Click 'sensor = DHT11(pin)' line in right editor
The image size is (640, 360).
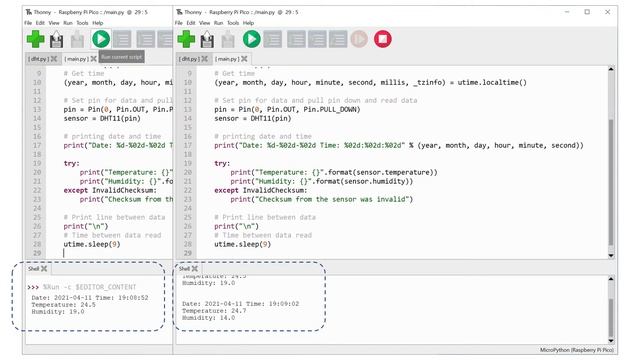[253, 119]
